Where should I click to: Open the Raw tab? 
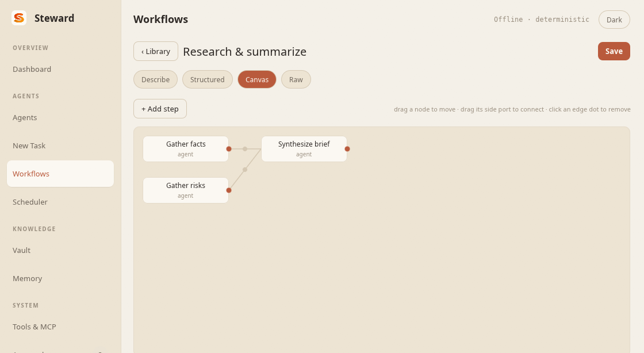click(296, 80)
